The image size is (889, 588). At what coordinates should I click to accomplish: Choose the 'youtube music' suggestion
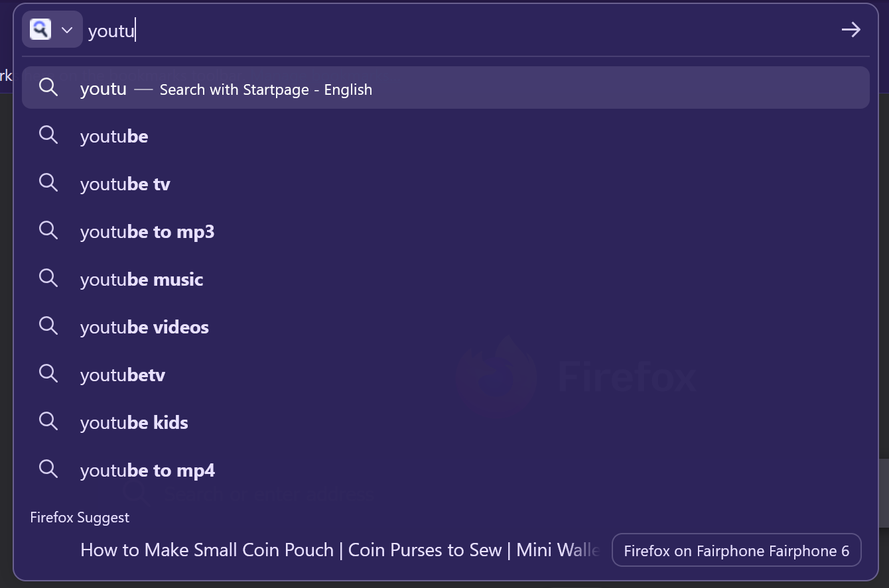tap(141, 280)
